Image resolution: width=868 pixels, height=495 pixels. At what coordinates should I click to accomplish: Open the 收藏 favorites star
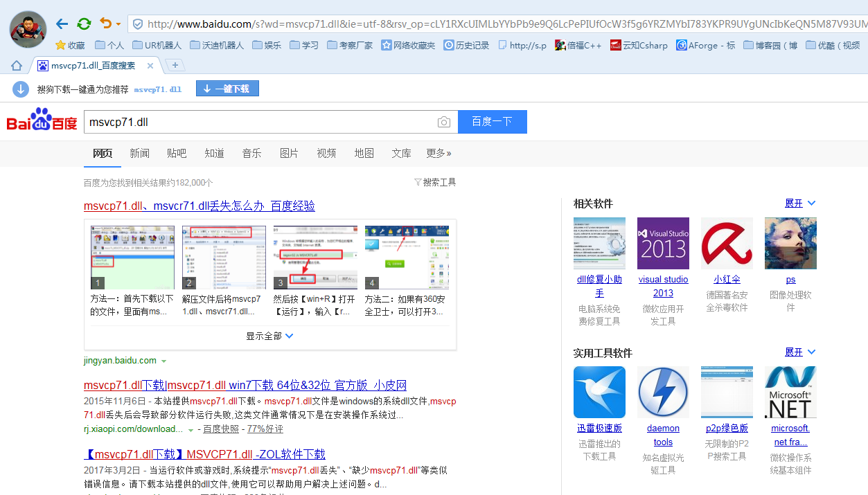(x=70, y=45)
